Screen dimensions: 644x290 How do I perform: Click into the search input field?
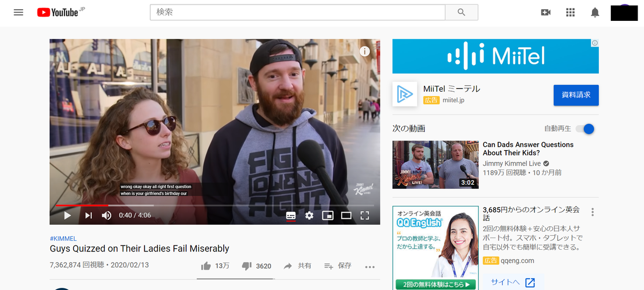pos(298,12)
